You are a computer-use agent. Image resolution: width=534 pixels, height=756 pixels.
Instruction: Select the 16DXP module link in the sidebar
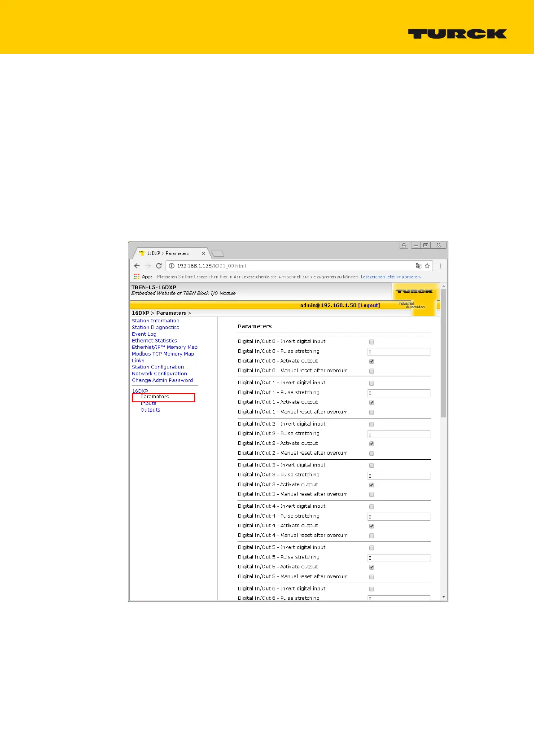[140, 391]
